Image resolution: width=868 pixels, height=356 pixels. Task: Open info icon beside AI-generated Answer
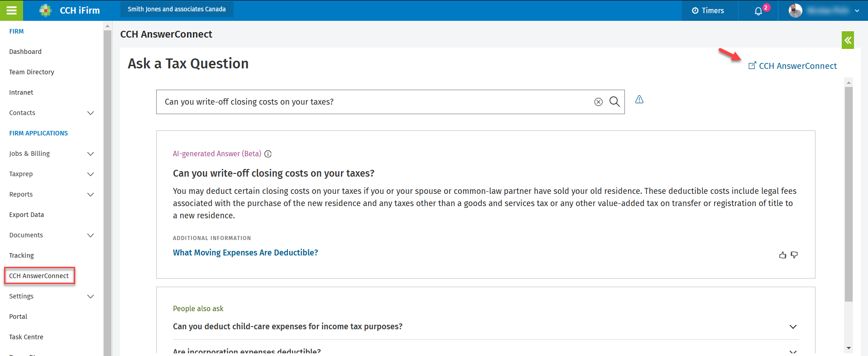pos(268,154)
